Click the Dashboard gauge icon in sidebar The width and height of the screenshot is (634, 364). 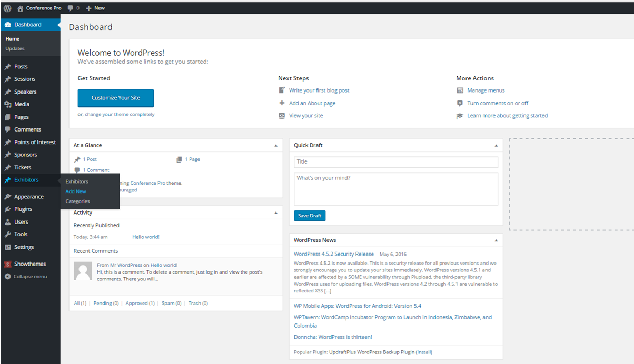click(x=7, y=25)
